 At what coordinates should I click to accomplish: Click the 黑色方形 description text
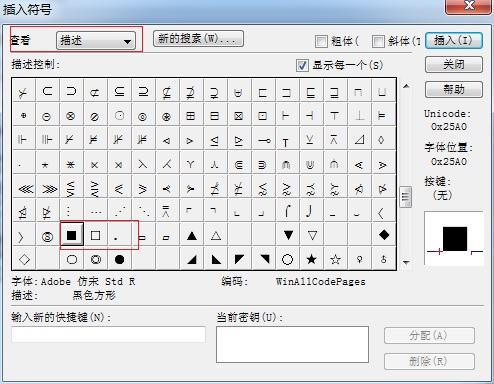pos(94,295)
